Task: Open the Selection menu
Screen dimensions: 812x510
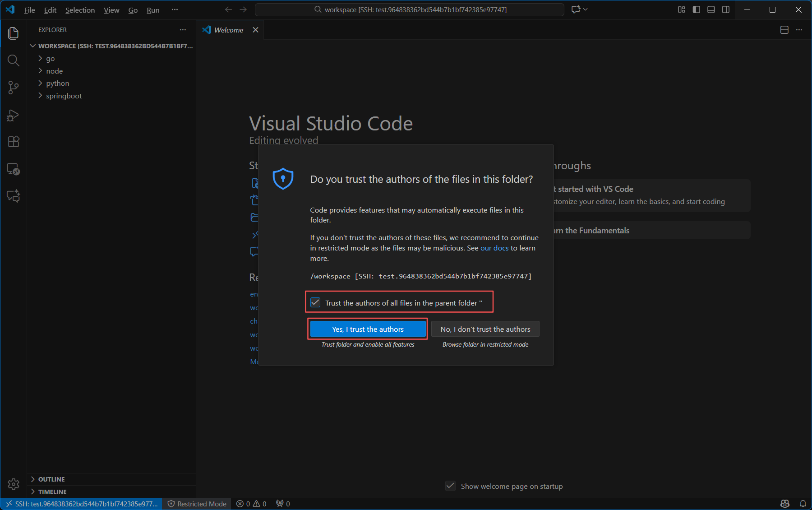Action: [80, 10]
